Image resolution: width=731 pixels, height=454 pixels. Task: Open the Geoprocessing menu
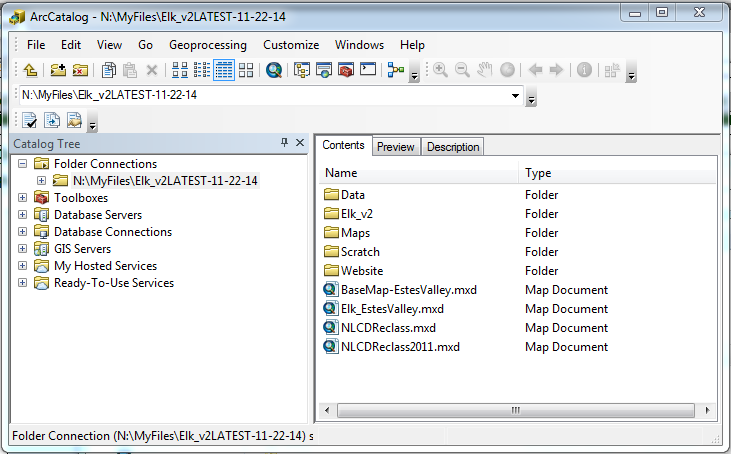click(x=207, y=45)
